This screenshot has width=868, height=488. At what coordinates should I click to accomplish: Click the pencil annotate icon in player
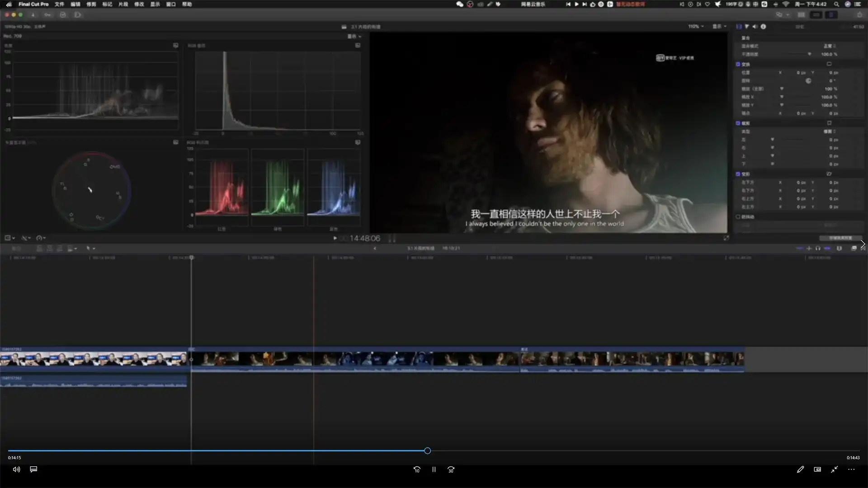click(800, 469)
